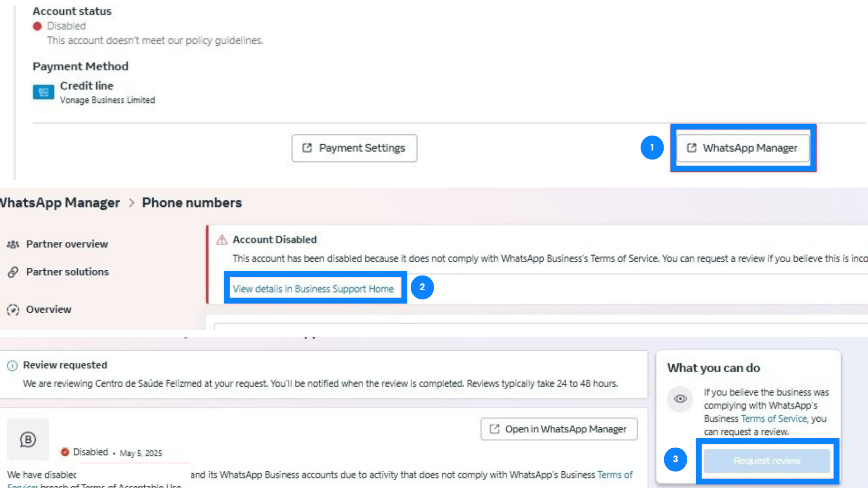
Task: Click the WhatsApp Business account thumbnail
Action: click(x=28, y=439)
